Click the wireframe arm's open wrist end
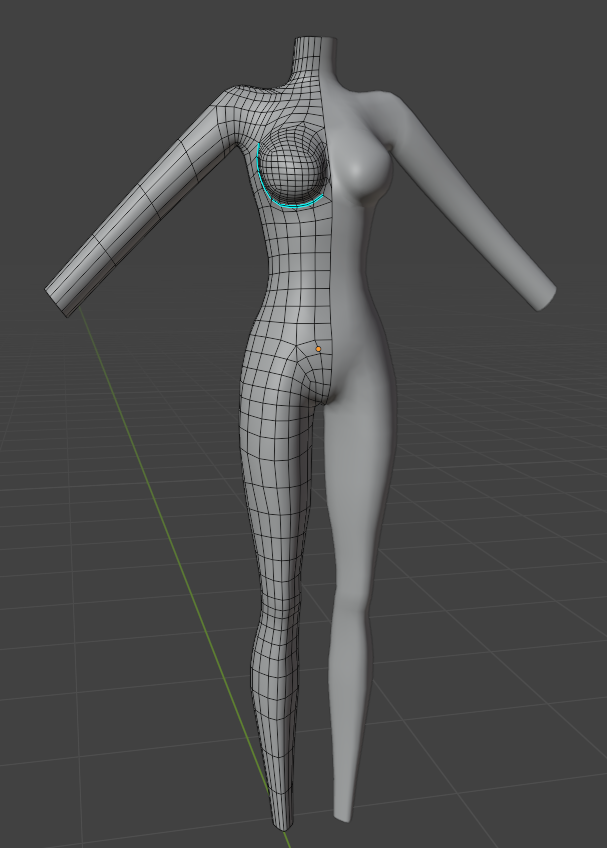 click(x=59, y=298)
